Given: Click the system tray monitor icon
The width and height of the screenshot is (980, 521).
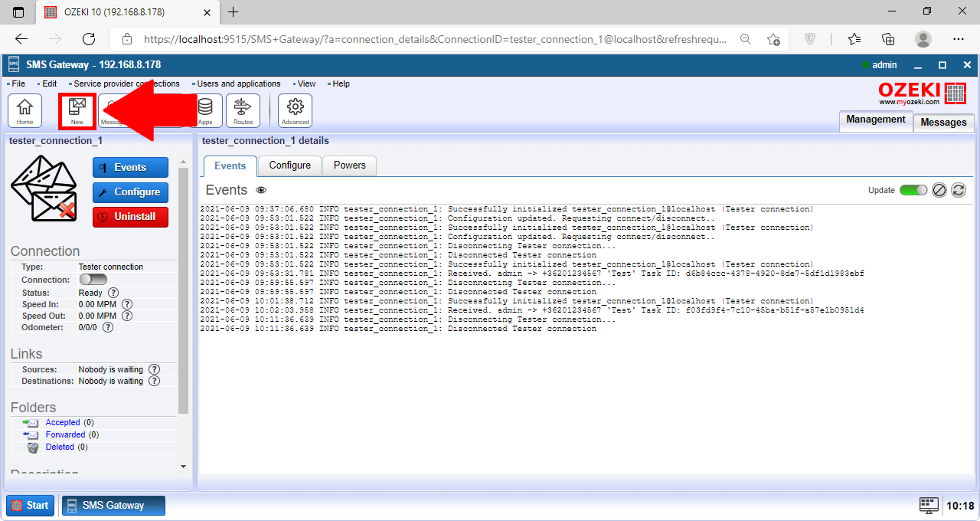Looking at the screenshot, I should [929, 506].
